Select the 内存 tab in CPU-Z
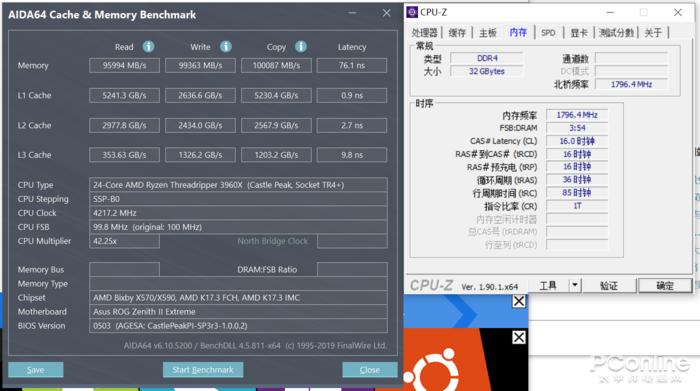 tap(518, 32)
